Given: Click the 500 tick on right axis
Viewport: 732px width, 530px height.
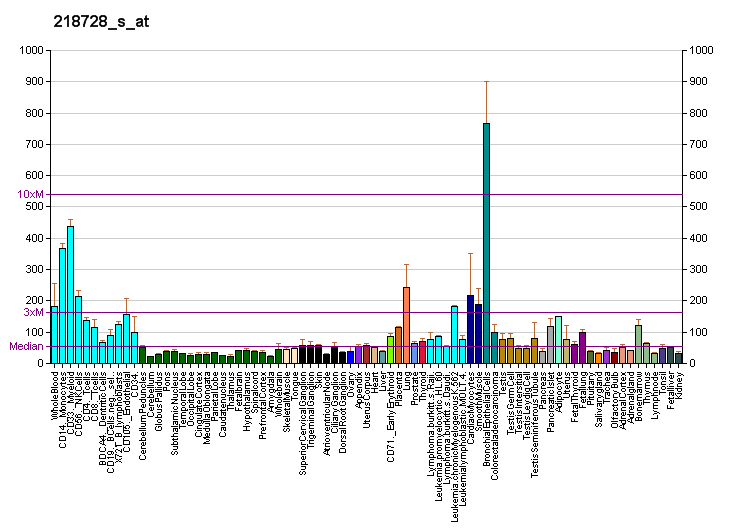Looking at the screenshot, I should coord(699,207).
